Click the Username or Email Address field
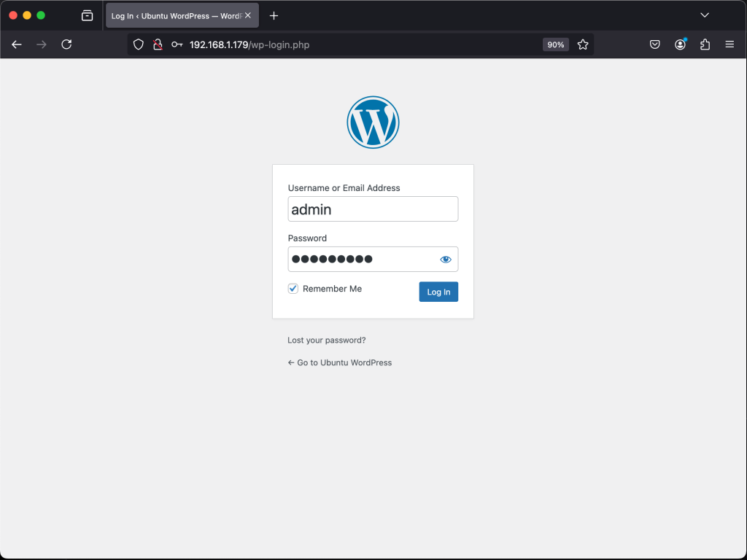The image size is (747, 560). click(x=373, y=209)
